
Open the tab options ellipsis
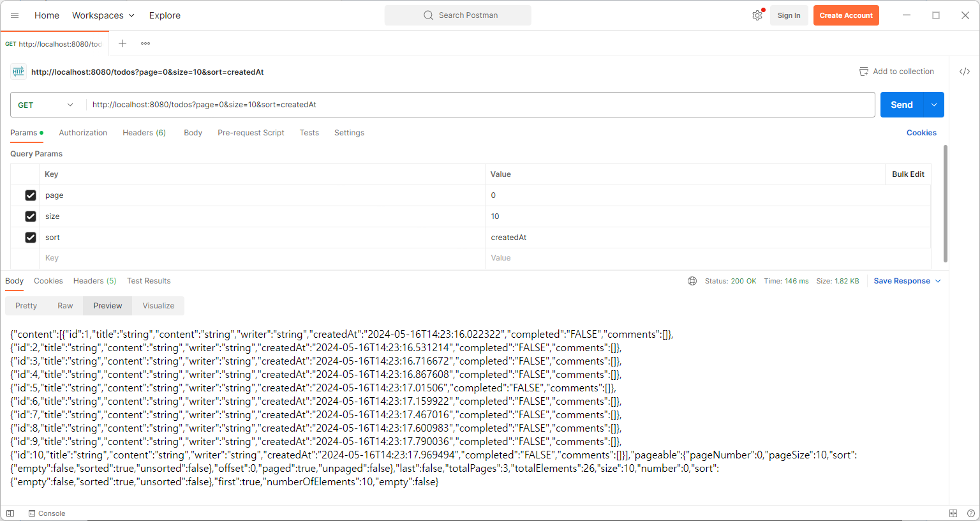tap(145, 43)
